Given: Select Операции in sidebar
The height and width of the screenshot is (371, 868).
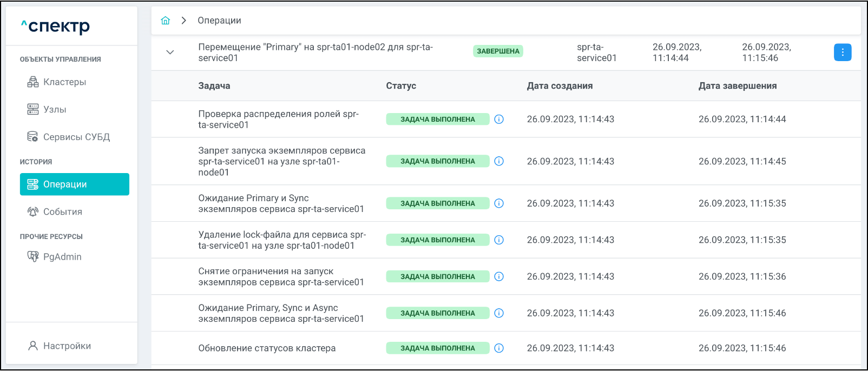Looking at the screenshot, I should pyautogui.click(x=75, y=184).
